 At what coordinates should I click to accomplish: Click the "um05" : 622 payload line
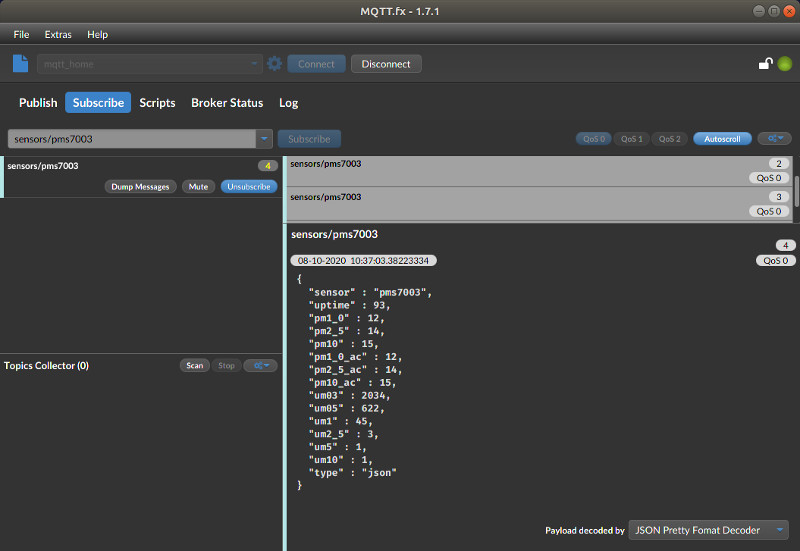click(346, 408)
